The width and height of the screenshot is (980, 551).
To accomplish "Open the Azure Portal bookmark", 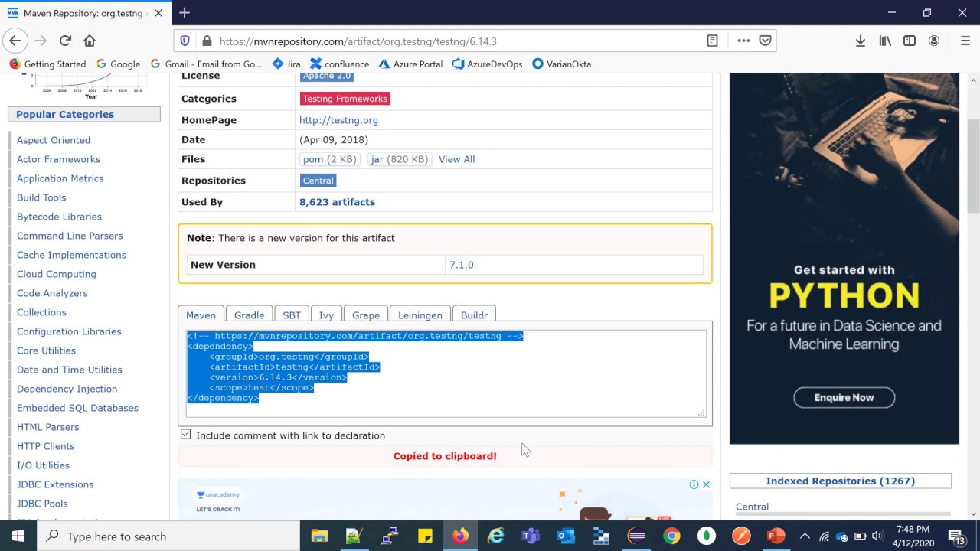I will [x=411, y=64].
